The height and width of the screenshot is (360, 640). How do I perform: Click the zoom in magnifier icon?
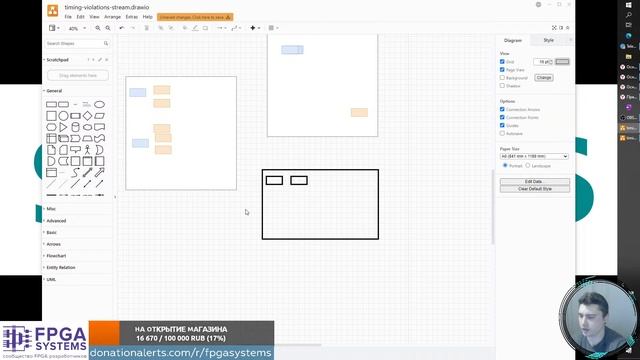click(x=98, y=28)
